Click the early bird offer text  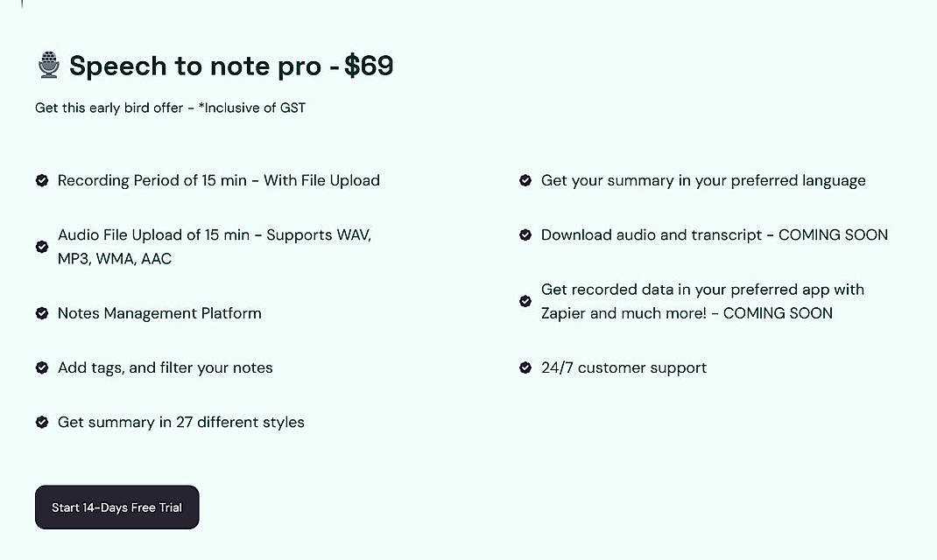[x=114, y=107]
